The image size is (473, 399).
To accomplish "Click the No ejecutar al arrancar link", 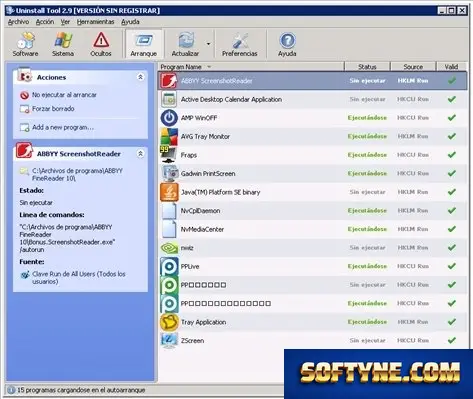I will (x=64, y=95).
